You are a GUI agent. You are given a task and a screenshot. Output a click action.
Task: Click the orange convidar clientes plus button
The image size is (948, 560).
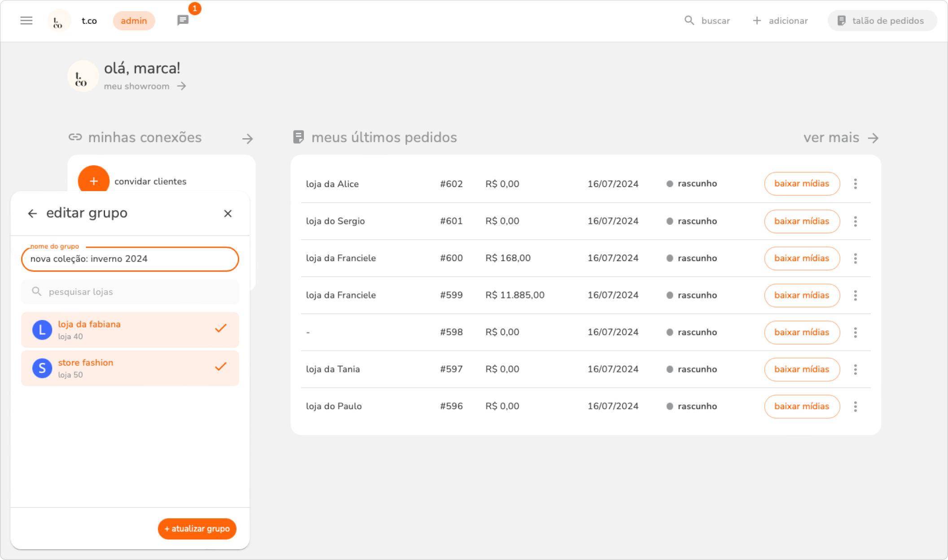coord(93,181)
